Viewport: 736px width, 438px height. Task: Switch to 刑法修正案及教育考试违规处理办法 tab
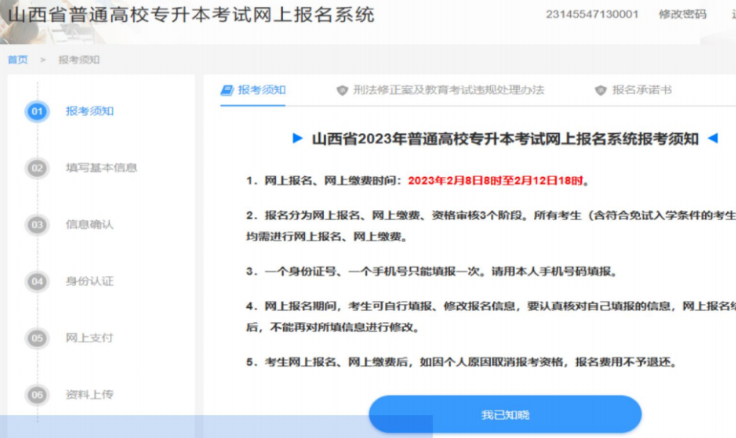tap(440, 90)
